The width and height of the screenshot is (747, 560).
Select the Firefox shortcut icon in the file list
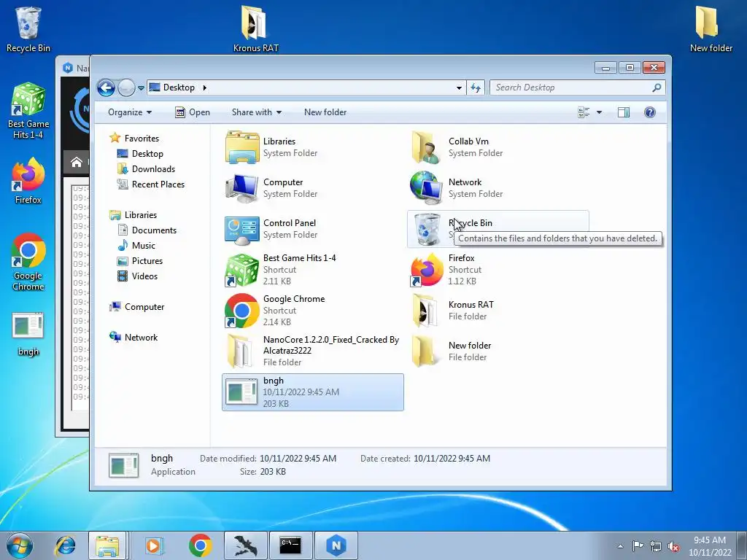tap(427, 270)
